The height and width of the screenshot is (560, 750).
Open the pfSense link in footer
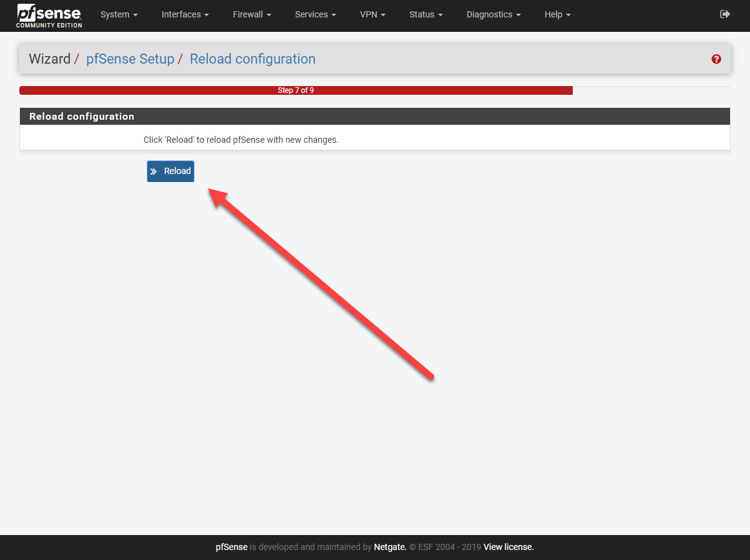pos(231,548)
